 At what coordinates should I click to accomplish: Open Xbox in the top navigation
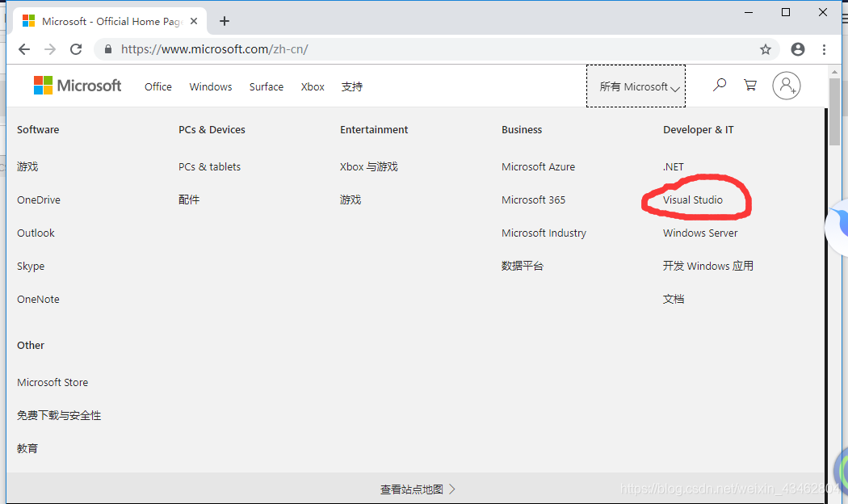[x=313, y=86]
